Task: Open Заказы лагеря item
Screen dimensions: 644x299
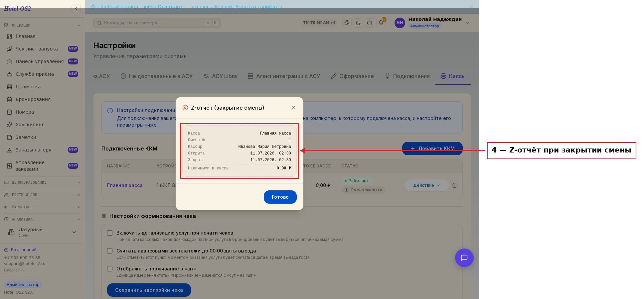Action: click(x=42, y=150)
